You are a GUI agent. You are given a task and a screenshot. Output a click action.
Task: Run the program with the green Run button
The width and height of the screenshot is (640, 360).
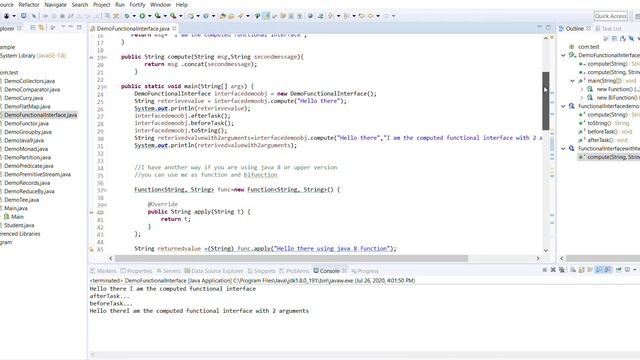[142, 16]
